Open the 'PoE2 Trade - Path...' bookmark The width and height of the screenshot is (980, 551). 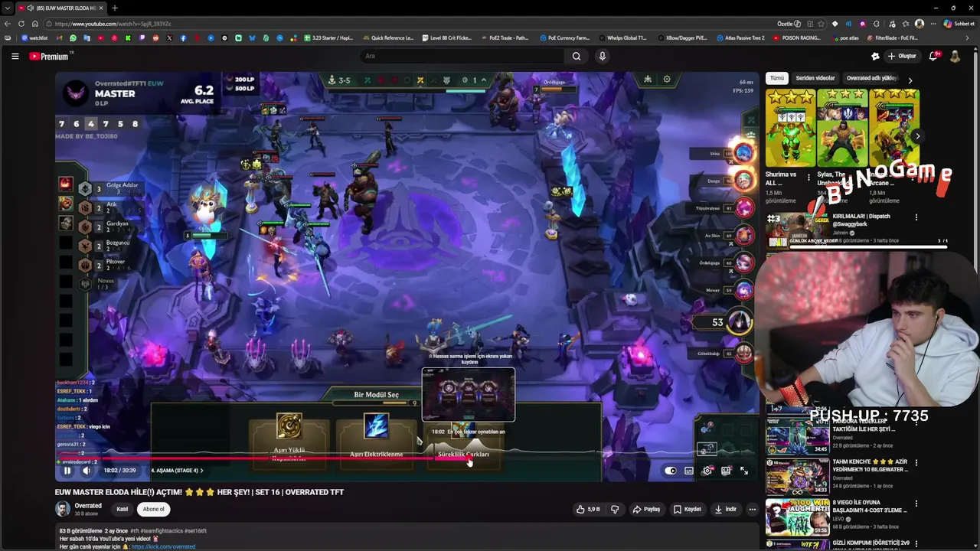504,37
